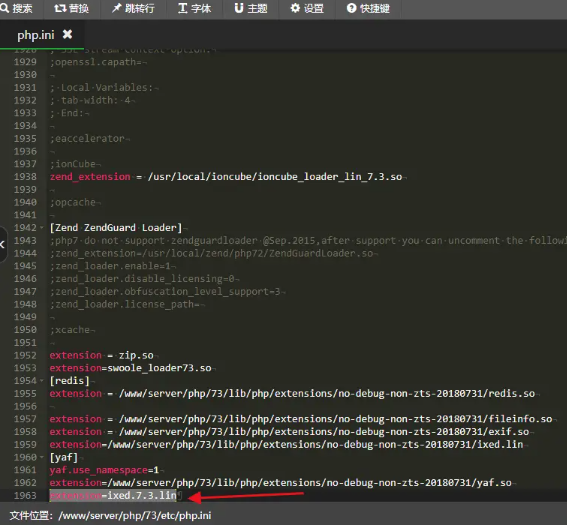Open the 设置 settings item
Viewport: 567px width, 525px height.
307,8
